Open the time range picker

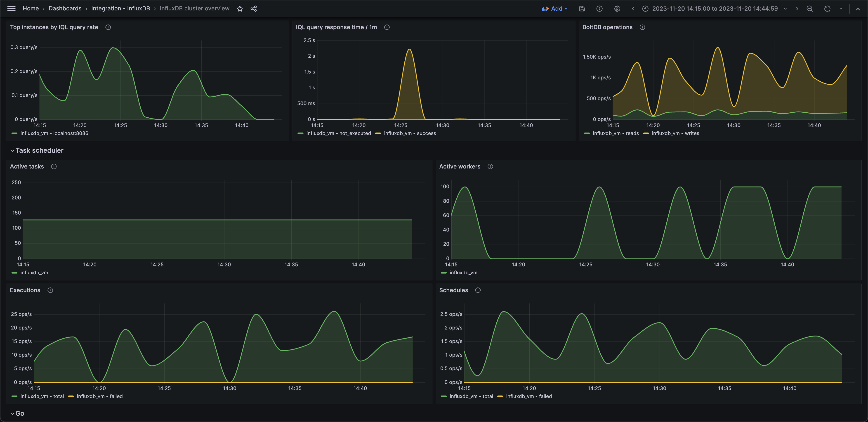click(714, 9)
